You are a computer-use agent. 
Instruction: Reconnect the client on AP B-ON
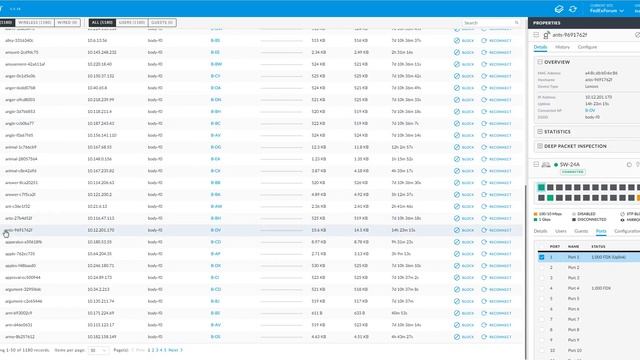point(496,100)
